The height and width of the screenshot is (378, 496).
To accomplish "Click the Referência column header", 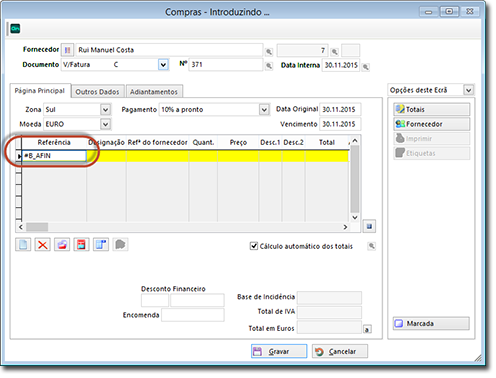I will pos(54,143).
